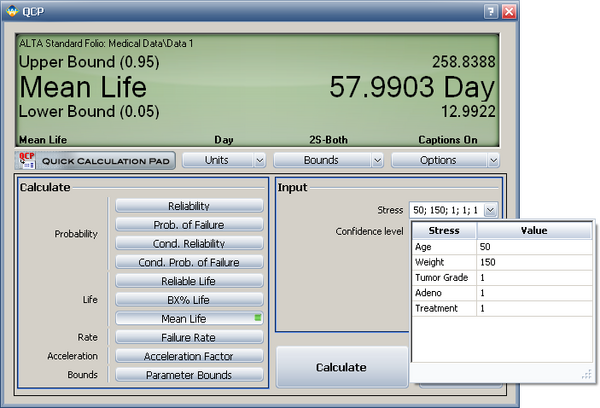The width and height of the screenshot is (600, 408).
Task: Click the Mean Life result 57.9903 Day
Action: coord(412,87)
